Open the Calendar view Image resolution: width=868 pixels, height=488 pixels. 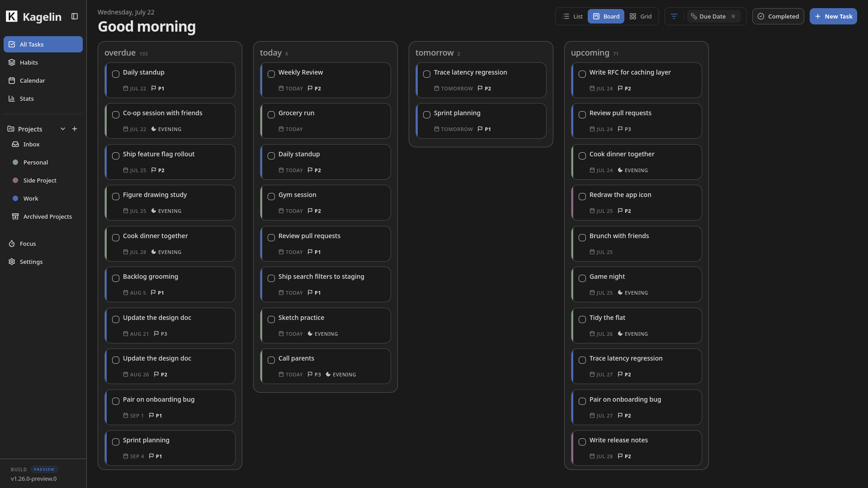click(x=43, y=80)
